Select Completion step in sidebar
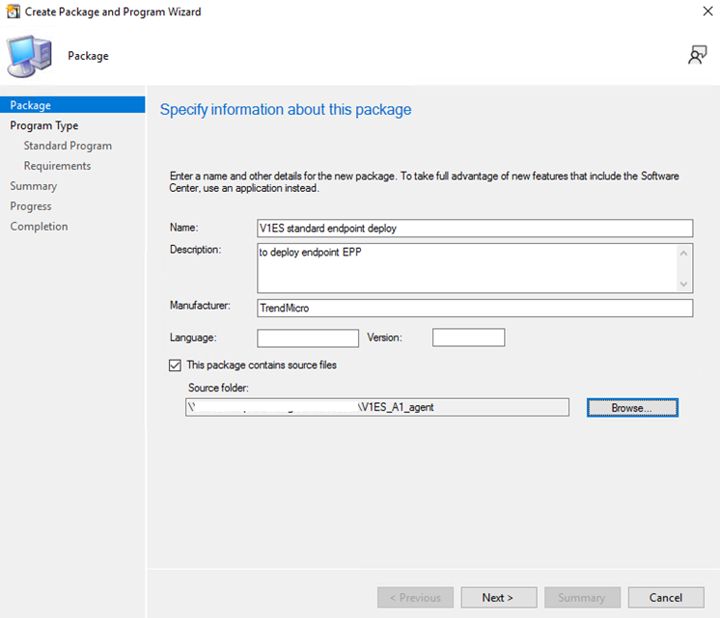 click(x=39, y=226)
